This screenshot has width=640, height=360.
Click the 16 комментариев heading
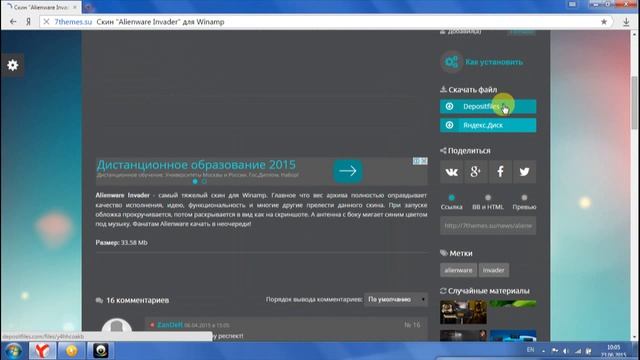[x=138, y=300]
